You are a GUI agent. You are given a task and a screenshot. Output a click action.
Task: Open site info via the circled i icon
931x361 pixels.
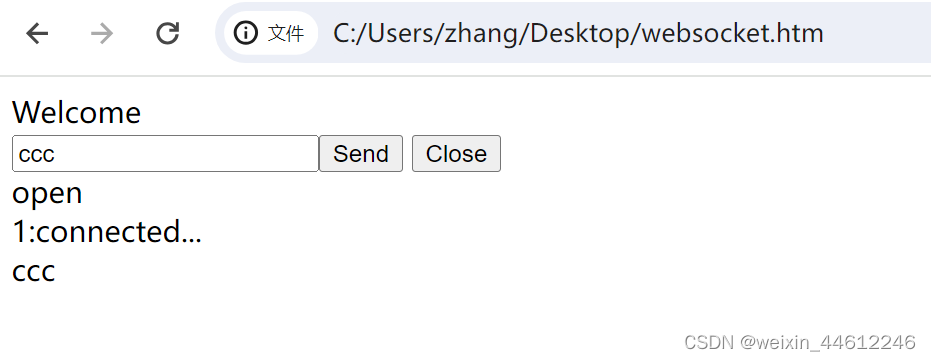tap(245, 33)
